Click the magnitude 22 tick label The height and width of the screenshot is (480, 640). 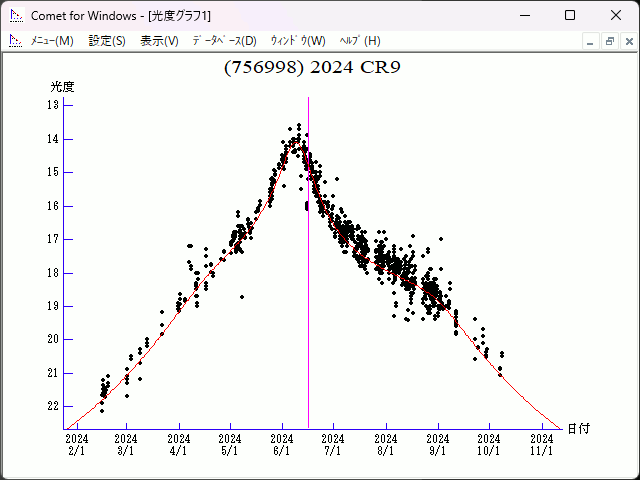tap(53, 406)
